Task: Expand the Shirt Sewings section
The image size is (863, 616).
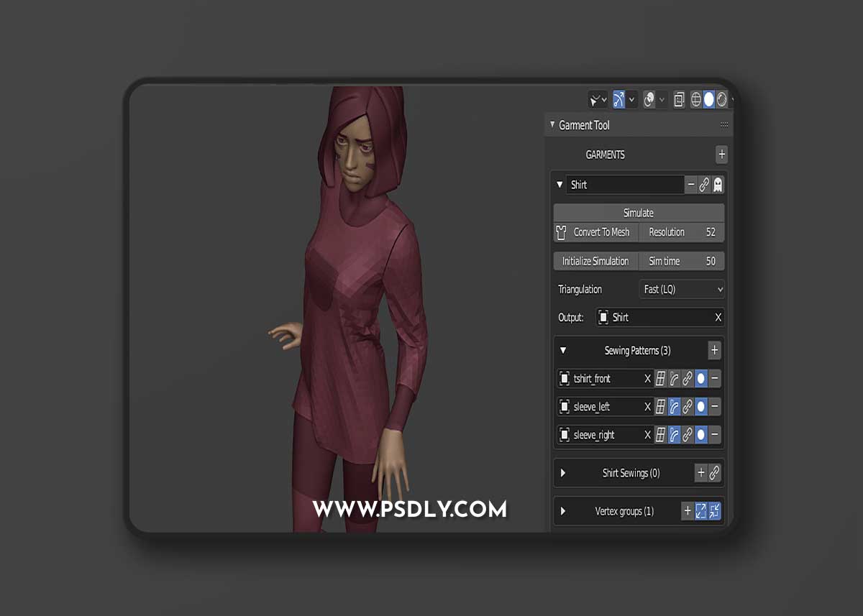Action: [x=563, y=473]
